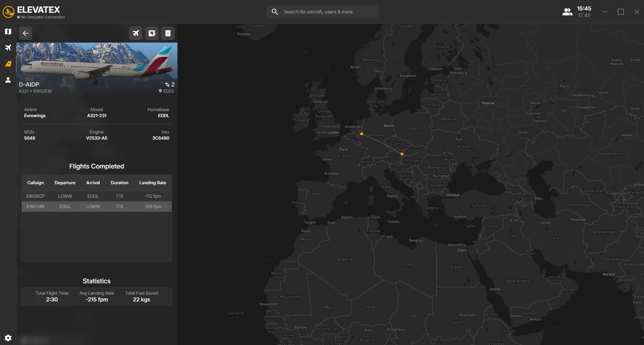644x345 pixels.
Task: Sort by Callsign column header
Action: 35,183
